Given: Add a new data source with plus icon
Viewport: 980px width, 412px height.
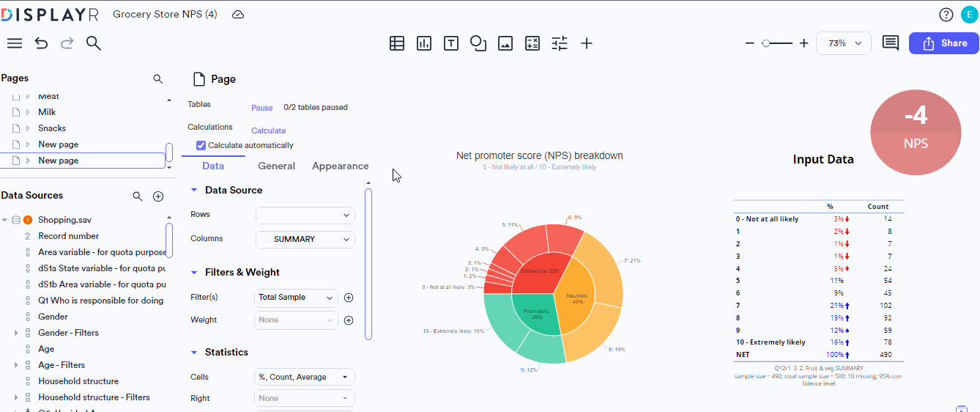Looking at the screenshot, I should [158, 196].
